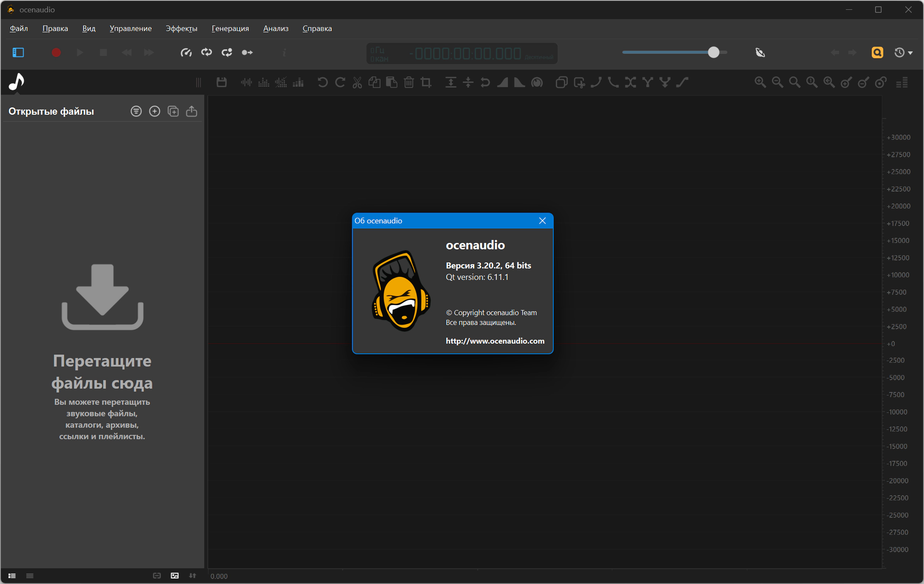
Task: Open the Управление menu
Action: (x=131, y=28)
